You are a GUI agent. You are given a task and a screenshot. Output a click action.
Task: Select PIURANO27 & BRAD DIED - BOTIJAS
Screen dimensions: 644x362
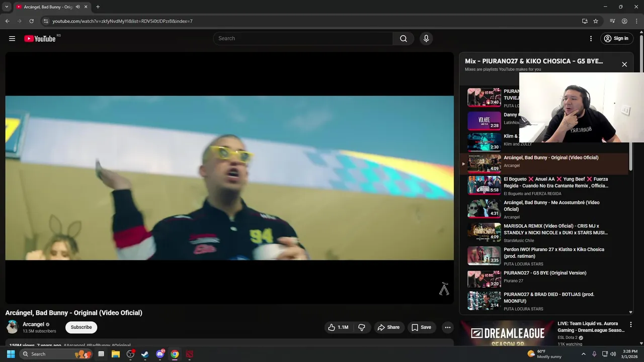point(544,301)
